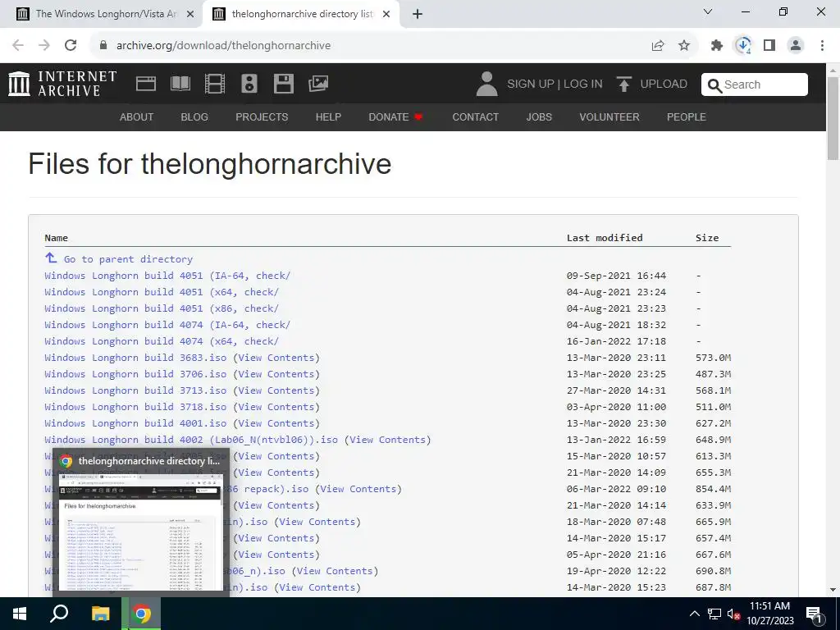Click the scrollbar down arrow

click(833, 590)
